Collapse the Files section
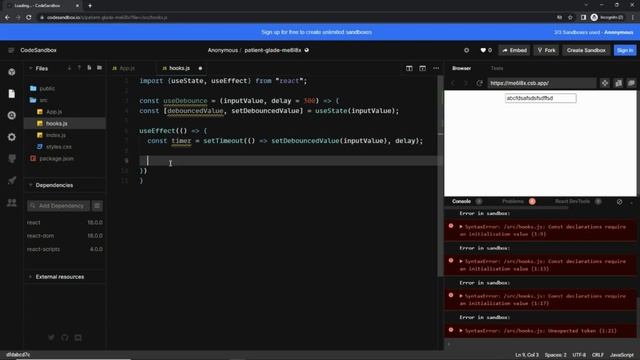 (31, 68)
